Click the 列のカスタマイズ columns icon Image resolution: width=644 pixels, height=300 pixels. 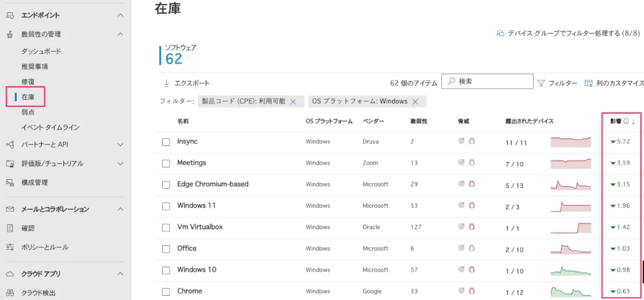(589, 83)
